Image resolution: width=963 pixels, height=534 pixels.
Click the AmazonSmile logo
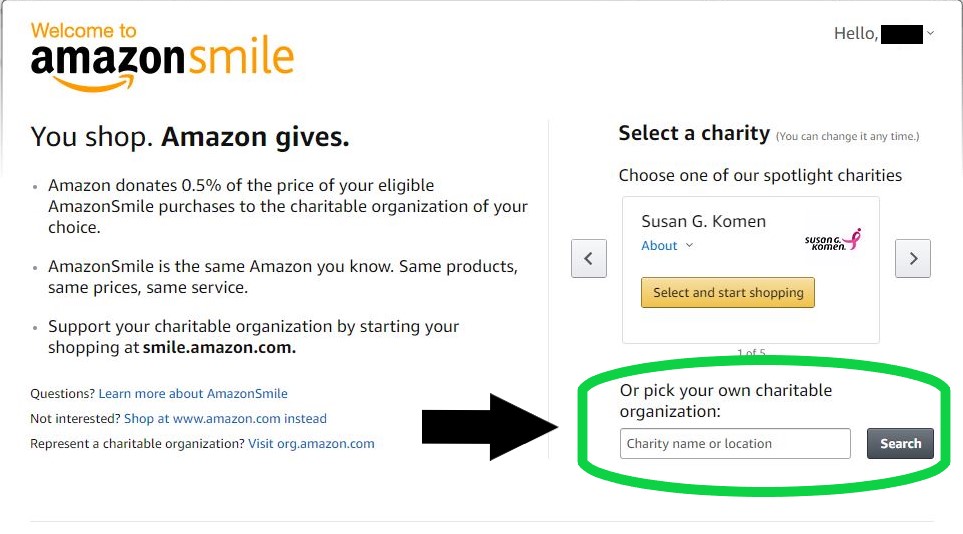tap(163, 57)
